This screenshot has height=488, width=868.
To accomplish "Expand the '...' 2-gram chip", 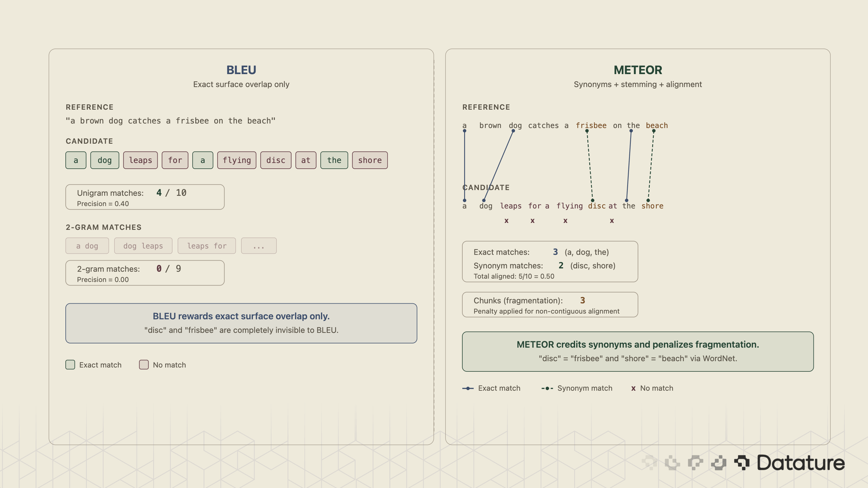I will [259, 246].
